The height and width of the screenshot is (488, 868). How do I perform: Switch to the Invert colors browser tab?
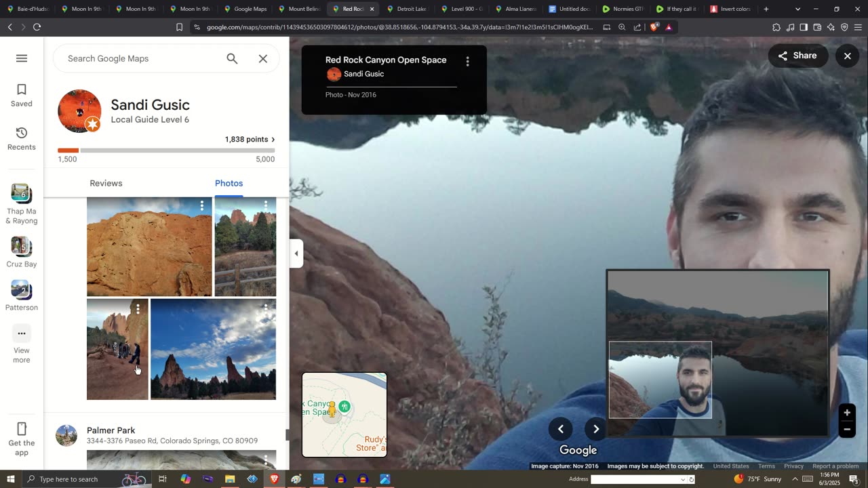(731, 9)
